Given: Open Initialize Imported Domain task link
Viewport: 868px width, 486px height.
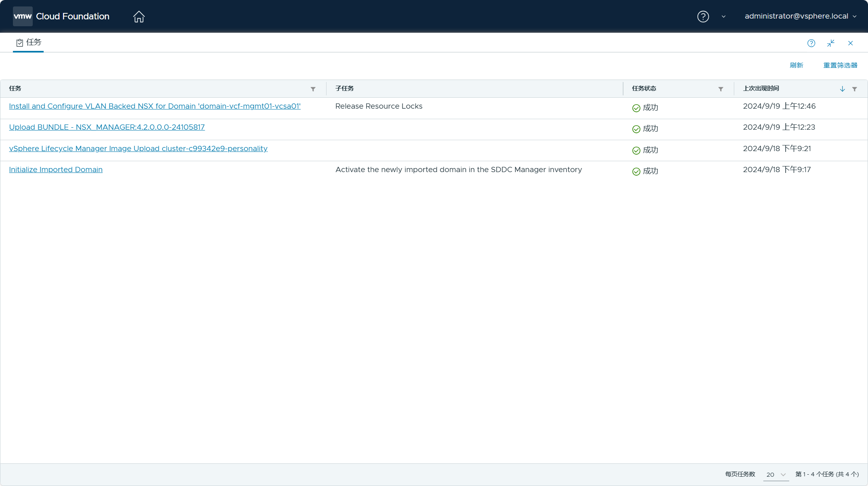Looking at the screenshot, I should tap(56, 170).
